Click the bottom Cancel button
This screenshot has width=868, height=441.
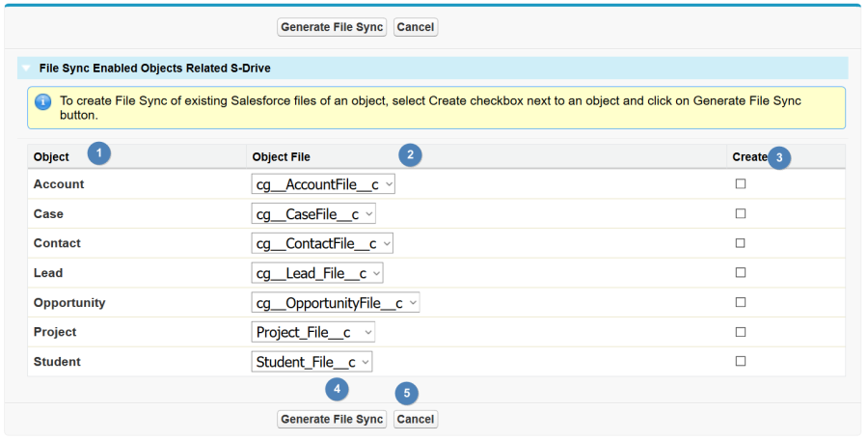(x=416, y=420)
